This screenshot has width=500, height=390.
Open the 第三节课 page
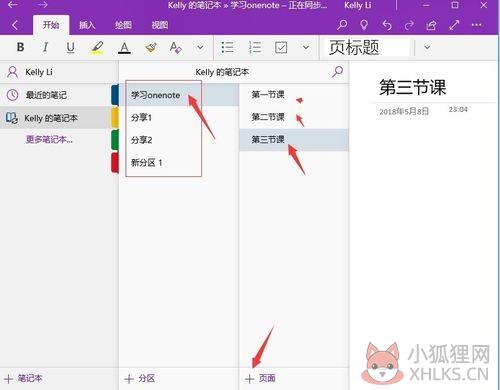294,140
